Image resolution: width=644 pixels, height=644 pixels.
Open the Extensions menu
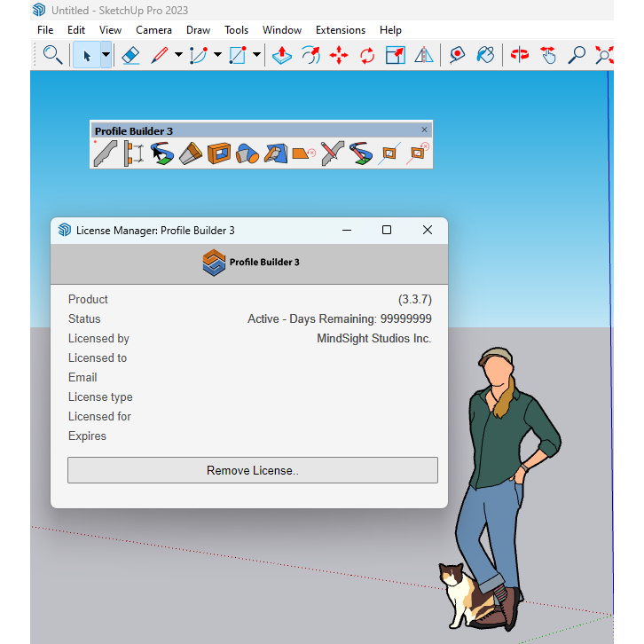pos(341,30)
